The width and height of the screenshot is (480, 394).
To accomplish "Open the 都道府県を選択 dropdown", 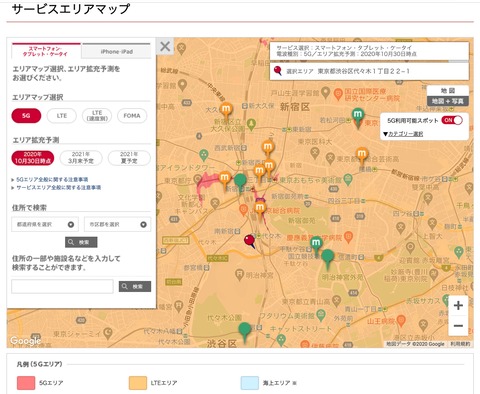I will pyautogui.click(x=45, y=224).
